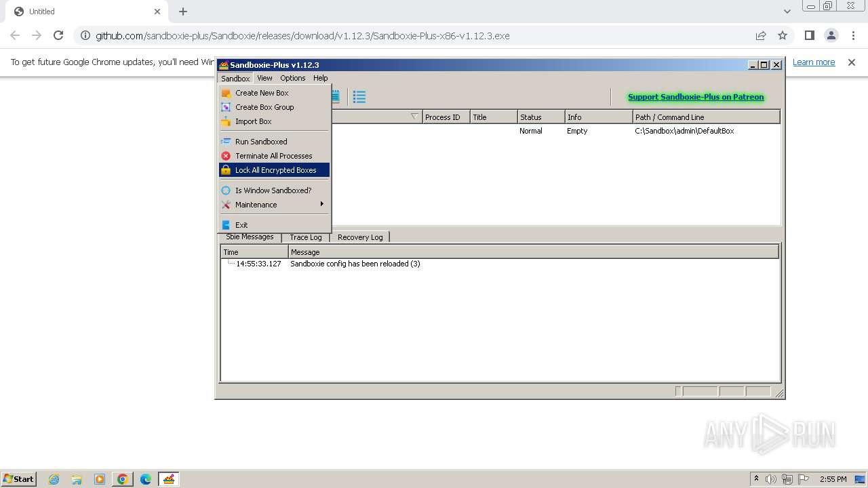Open Support Sandboxie-Plus on Patreon link
868x488 pixels.
[x=696, y=97]
